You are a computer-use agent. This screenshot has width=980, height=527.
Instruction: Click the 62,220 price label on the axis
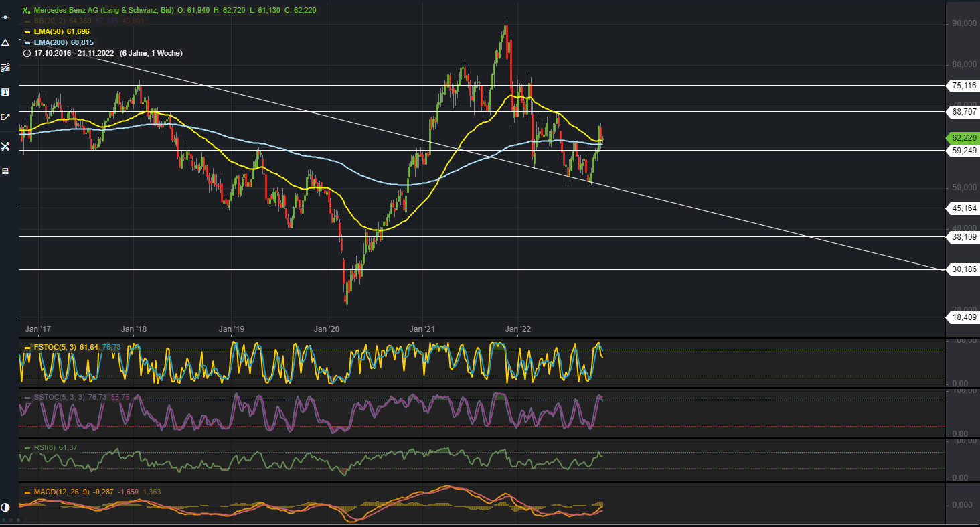coord(962,139)
